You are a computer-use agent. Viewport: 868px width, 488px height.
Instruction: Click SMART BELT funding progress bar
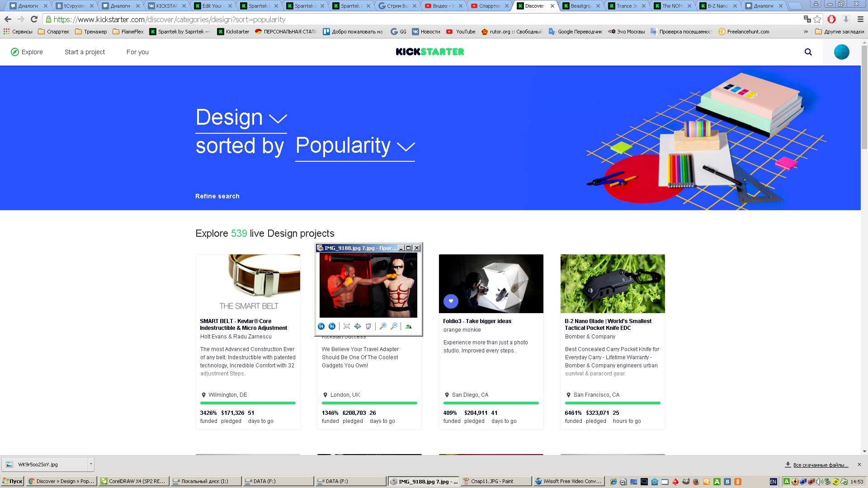[x=248, y=403]
